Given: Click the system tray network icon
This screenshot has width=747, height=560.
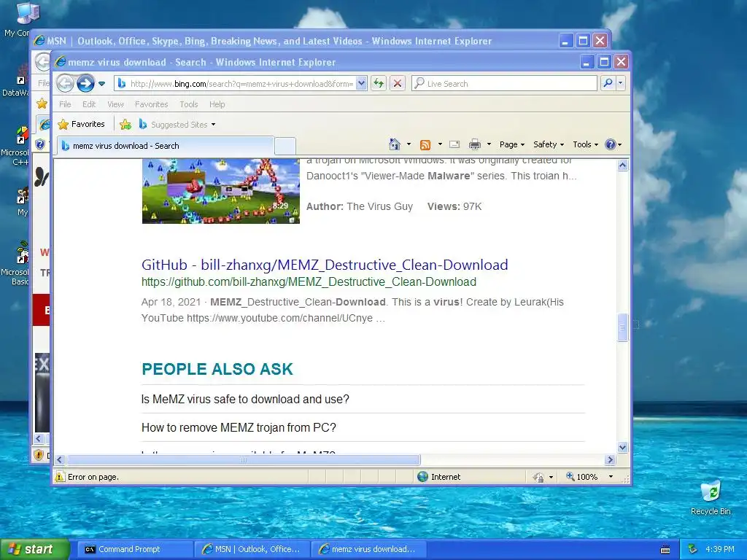Looking at the screenshot, I should click(x=693, y=550).
